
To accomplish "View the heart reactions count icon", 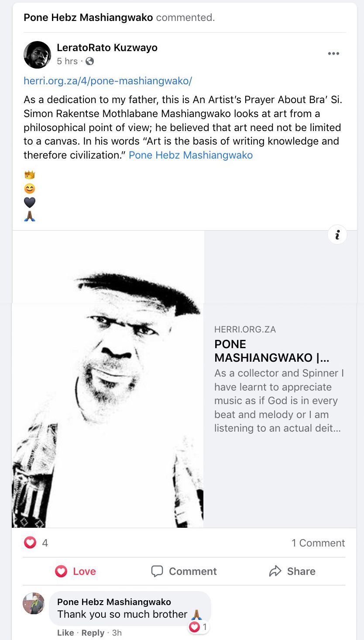I will coord(30,543).
